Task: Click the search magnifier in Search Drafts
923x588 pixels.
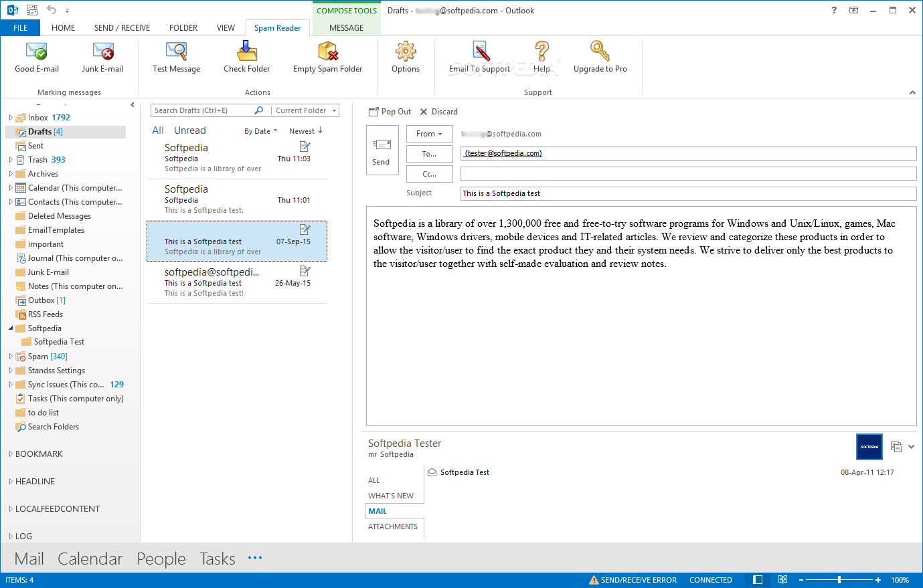Action: point(260,110)
